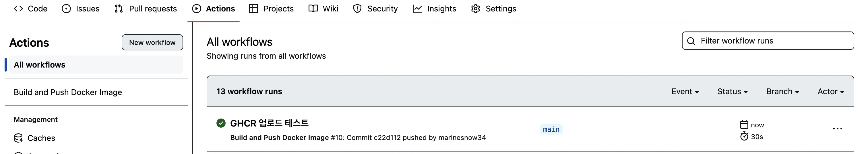Select All workflows in sidebar
Image resolution: width=868 pixels, height=154 pixels.
click(40, 65)
